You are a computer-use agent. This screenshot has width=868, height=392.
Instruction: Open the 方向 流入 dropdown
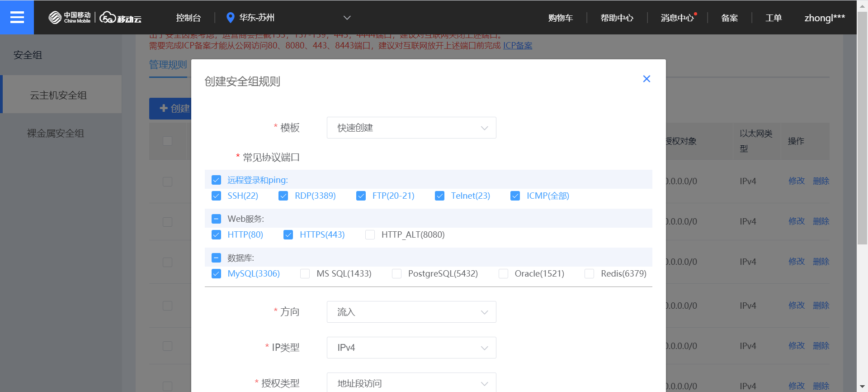pyautogui.click(x=411, y=312)
